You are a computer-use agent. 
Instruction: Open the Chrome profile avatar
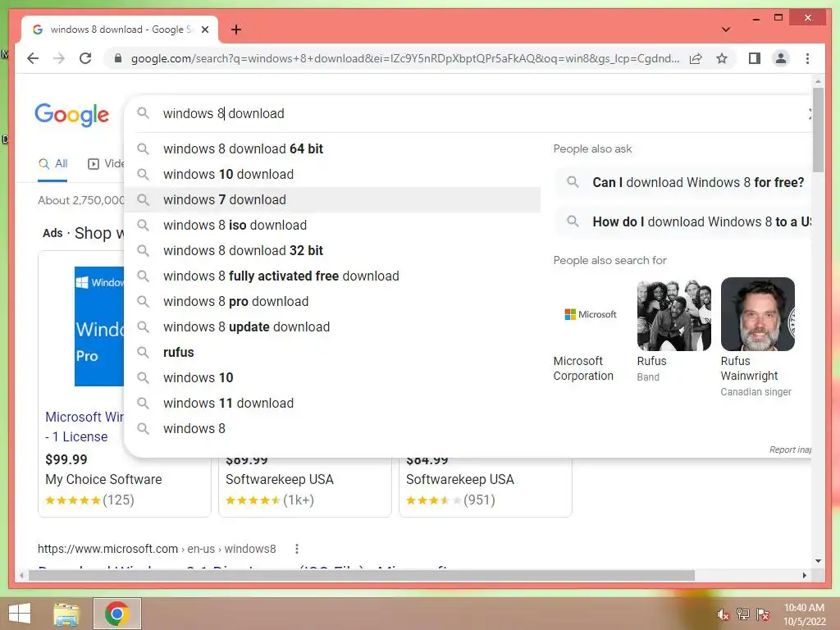pos(781,58)
